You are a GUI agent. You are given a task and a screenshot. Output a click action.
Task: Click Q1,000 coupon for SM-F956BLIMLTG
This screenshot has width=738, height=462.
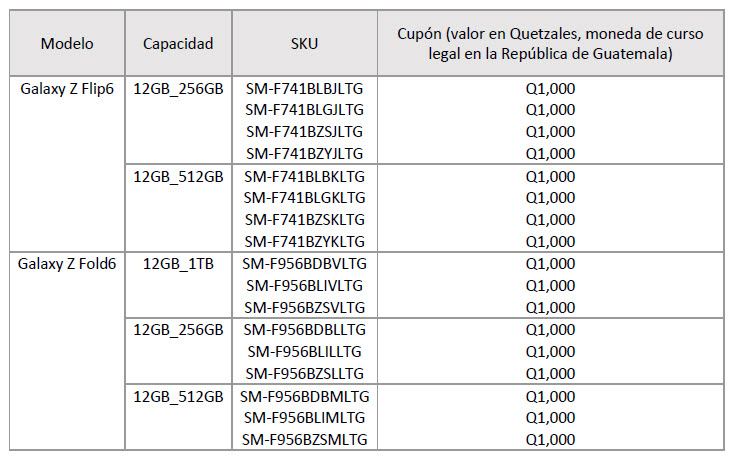[549, 417]
